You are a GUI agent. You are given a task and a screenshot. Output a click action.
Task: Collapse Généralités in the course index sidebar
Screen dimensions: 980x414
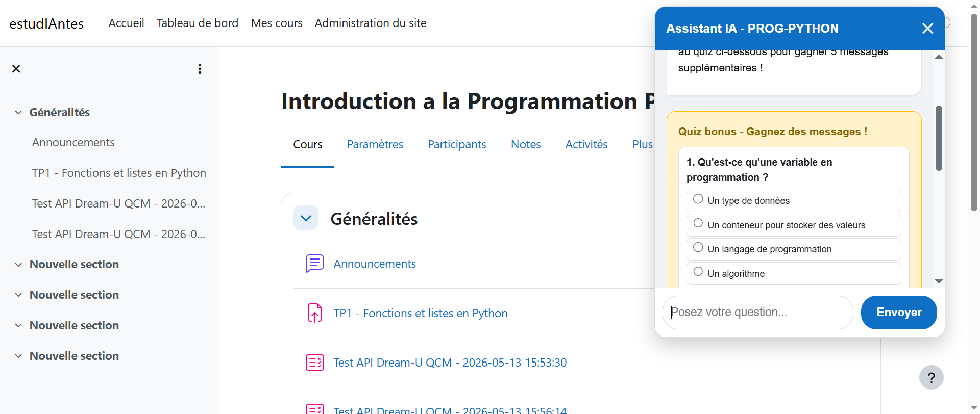18,112
